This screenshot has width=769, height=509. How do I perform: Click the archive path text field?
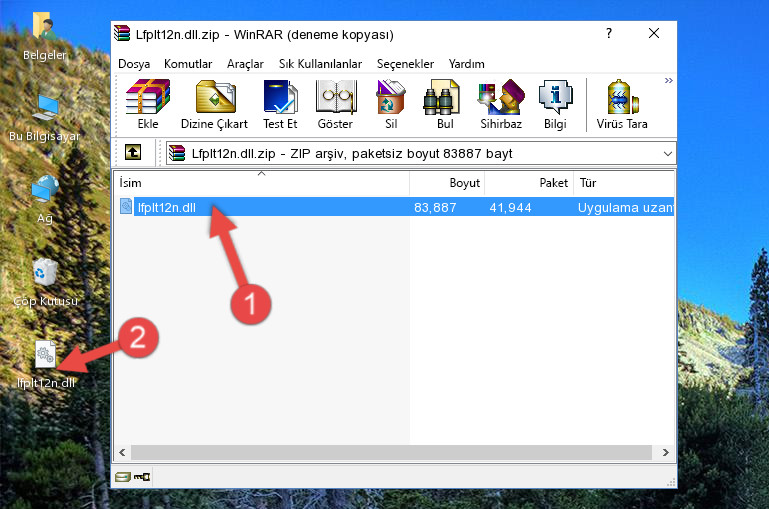click(x=421, y=153)
